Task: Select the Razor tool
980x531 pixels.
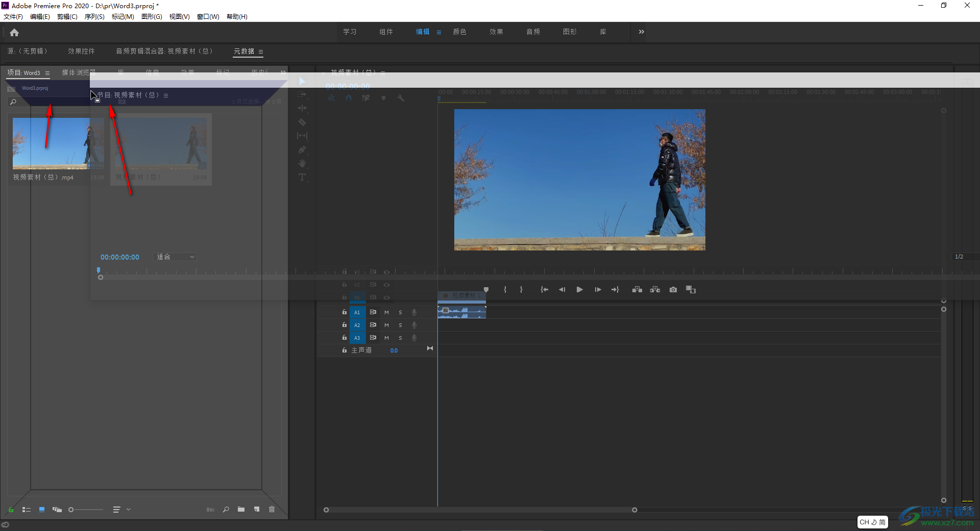Action: 302,122
